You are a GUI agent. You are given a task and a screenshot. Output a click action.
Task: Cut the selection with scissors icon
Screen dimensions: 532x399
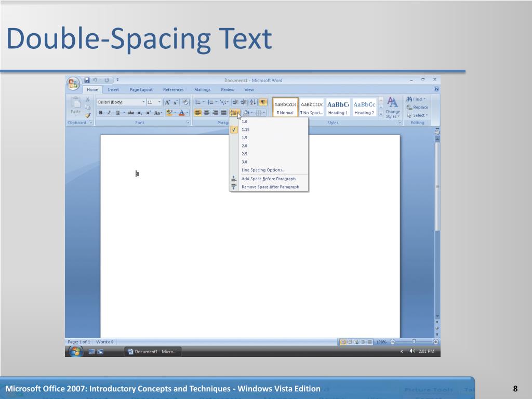87,99
